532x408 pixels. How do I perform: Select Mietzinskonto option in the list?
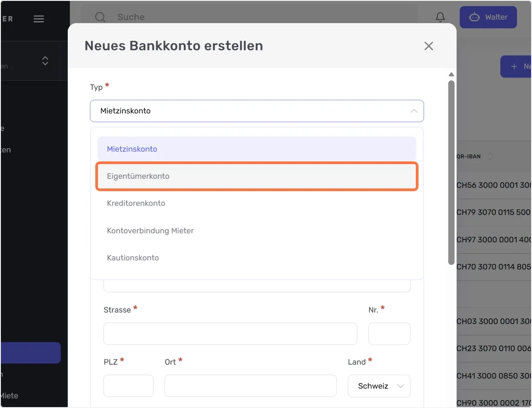pos(257,149)
